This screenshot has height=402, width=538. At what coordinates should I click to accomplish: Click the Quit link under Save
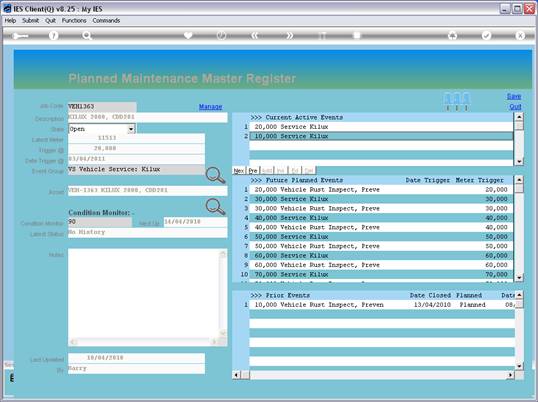(515, 107)
